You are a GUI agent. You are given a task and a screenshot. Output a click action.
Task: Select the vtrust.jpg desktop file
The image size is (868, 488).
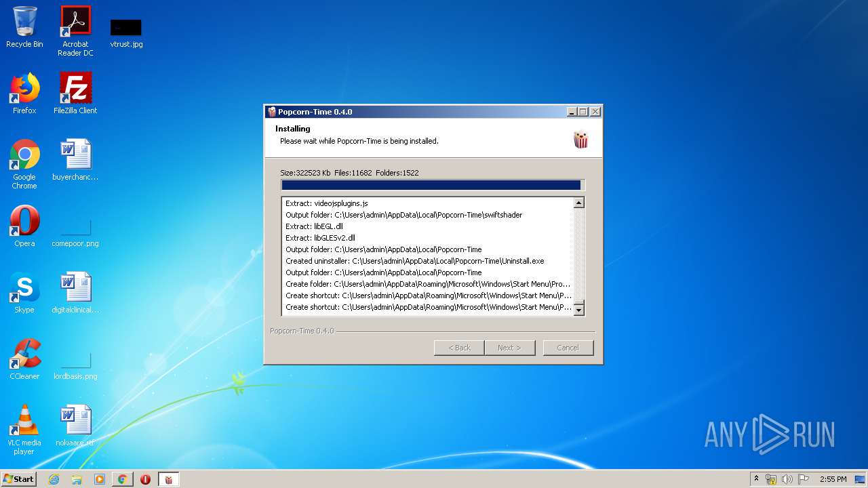click(126, 33)
